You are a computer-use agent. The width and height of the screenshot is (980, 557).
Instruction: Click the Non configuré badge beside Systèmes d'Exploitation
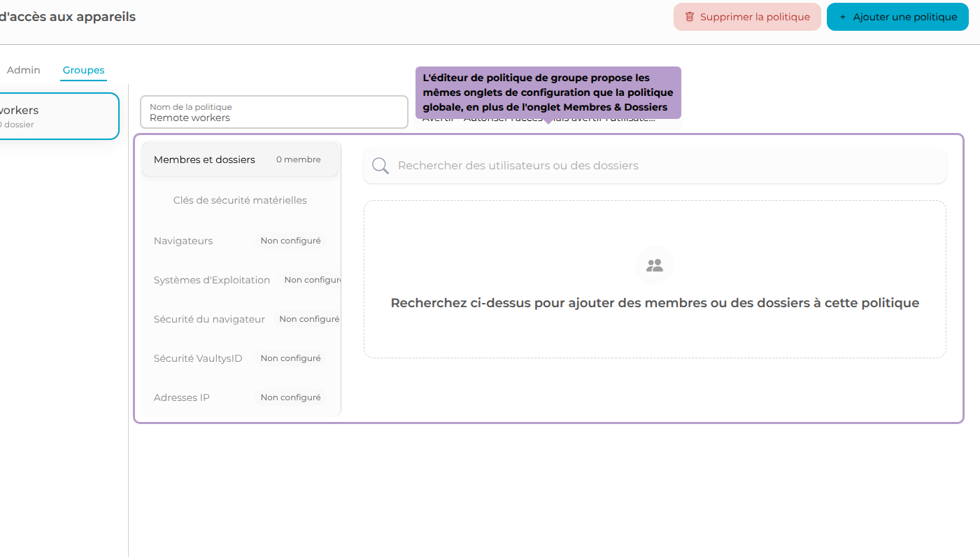tap(310, 280)
